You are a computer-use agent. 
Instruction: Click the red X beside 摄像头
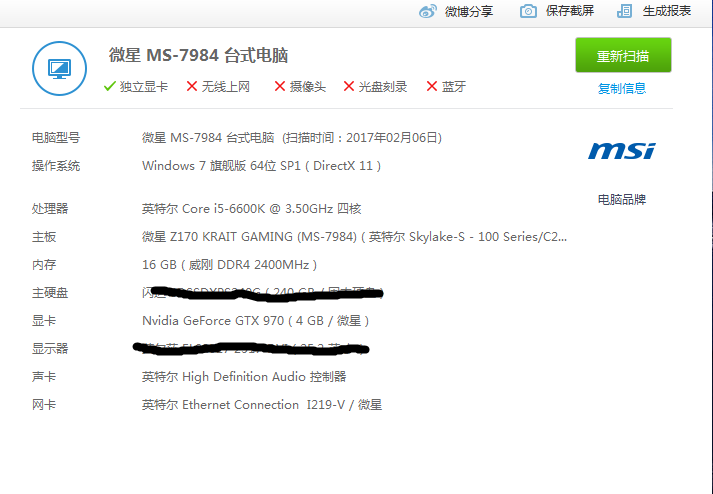pyautogui.click(x=280, y=86)
